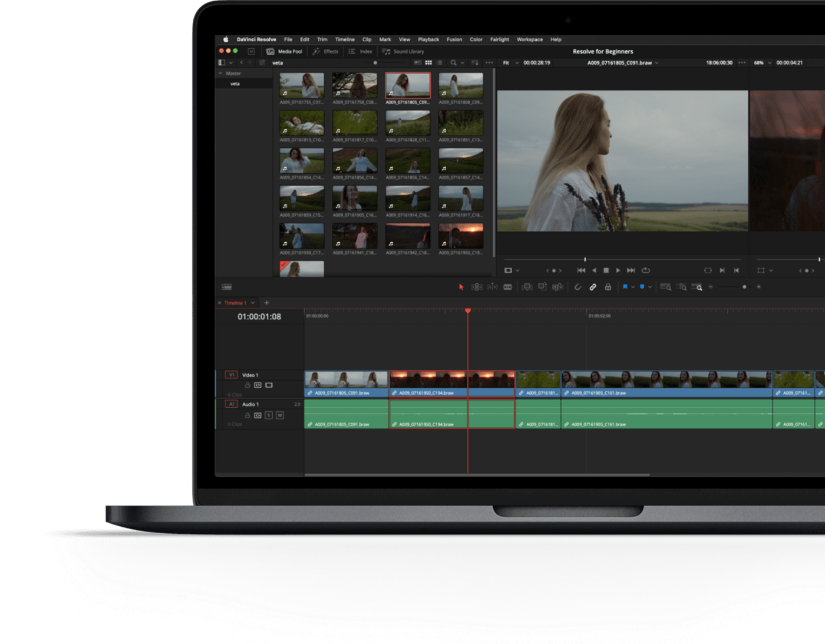The width and height of the screenshot is (825, 644).
Task: Open the Flag color dropdown arrow
Action: (x=633, y=287)
